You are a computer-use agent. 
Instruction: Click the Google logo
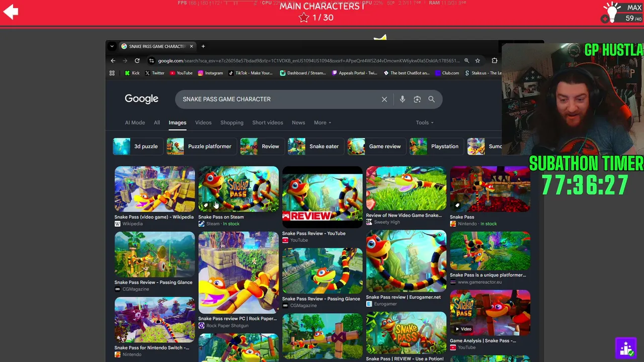[x=141, y=99]
